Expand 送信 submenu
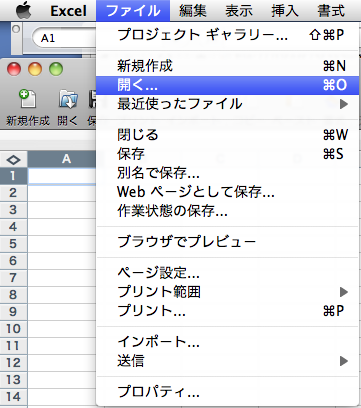 coord(228,361)
